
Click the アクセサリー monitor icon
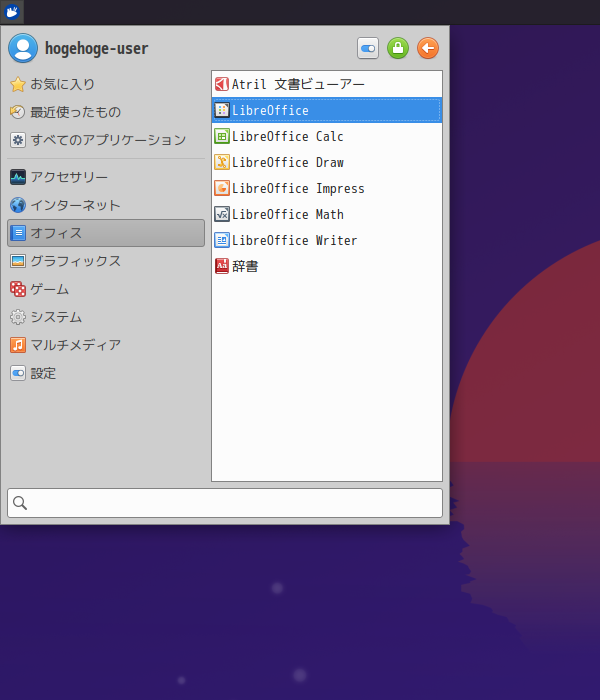[x=18, y=177]
